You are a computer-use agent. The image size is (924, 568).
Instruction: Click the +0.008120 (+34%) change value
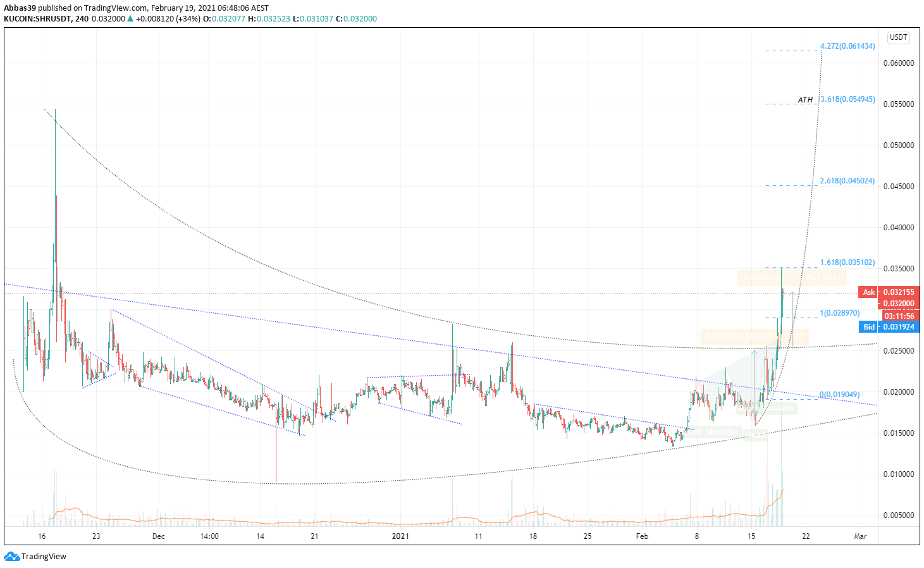168,19
